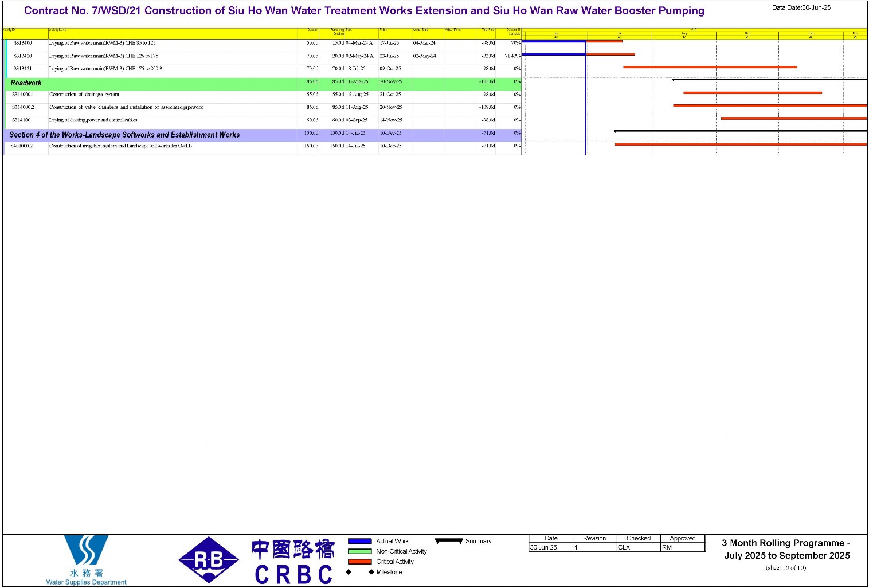Screen dimensions: 869x588
Task: Click the red Gantt bar for S314000.1 drainage
Action: (753, 93)
